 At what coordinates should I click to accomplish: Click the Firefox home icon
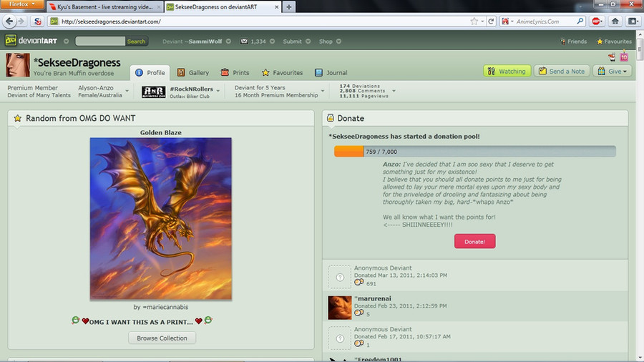click(x=615, y=21)
